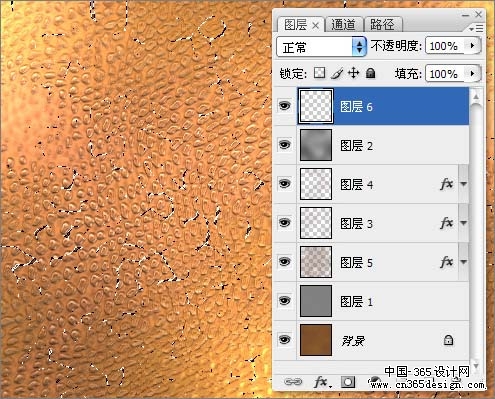Viewport: 495px width, 399px height.
Task: Open the blending mode 正常 dropdown
Action: tap(321, 47)
